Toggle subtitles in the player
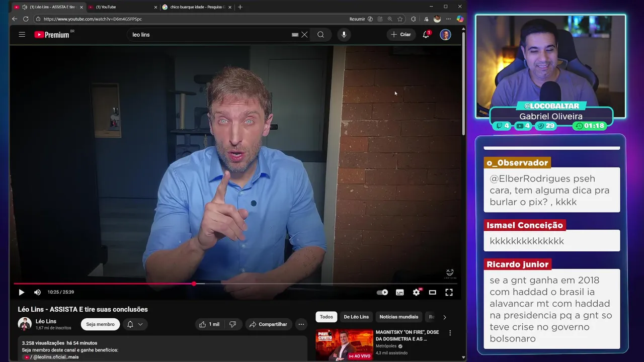 point(400,292)
